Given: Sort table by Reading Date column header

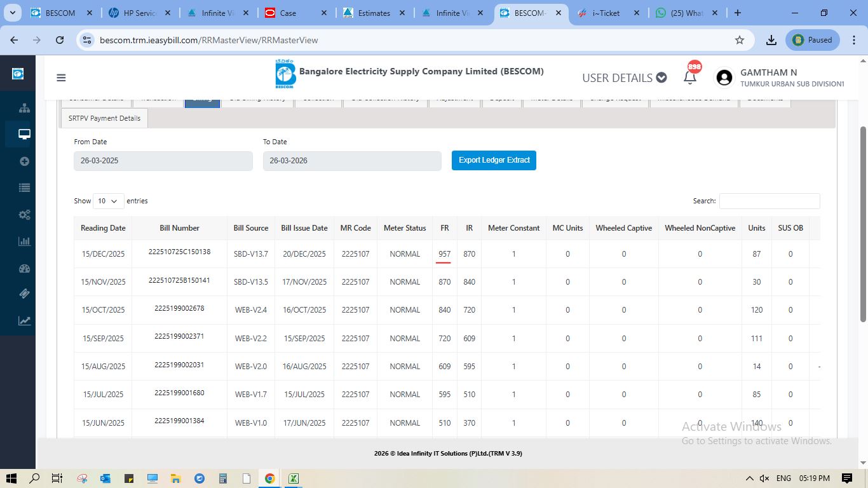Looking at the screenshot, I should point(103,228).
